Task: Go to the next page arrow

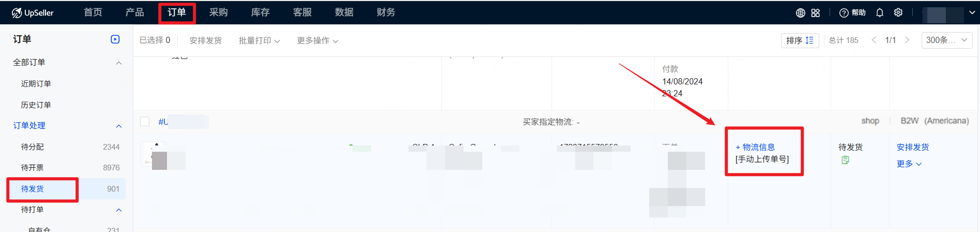Action: click(907, 40)
